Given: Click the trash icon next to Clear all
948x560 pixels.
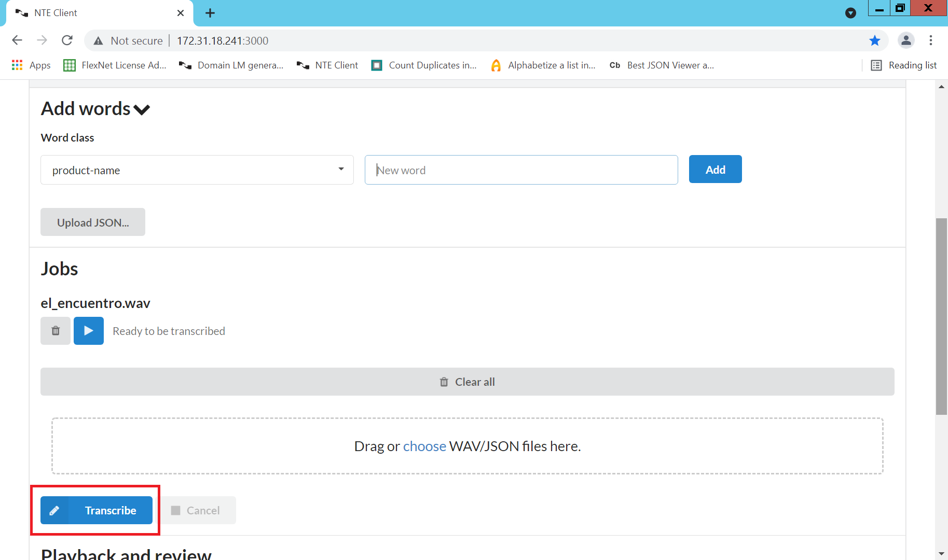Looking at the screenshot, I should 444,382.
